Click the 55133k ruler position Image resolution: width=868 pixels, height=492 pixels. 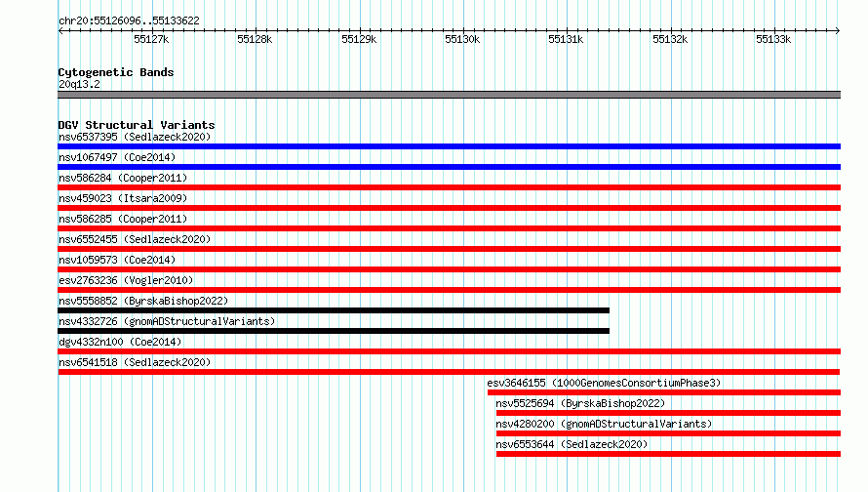pos(773,39)
